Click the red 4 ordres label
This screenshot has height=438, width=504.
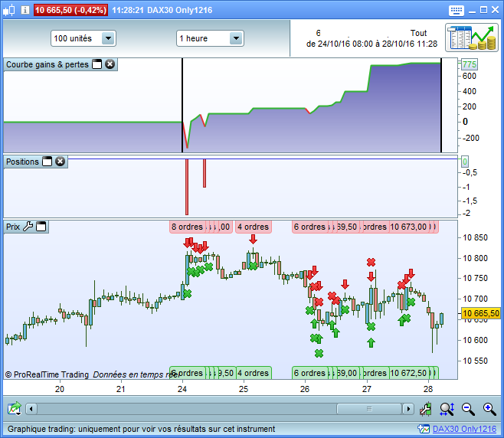click(254, 227)
